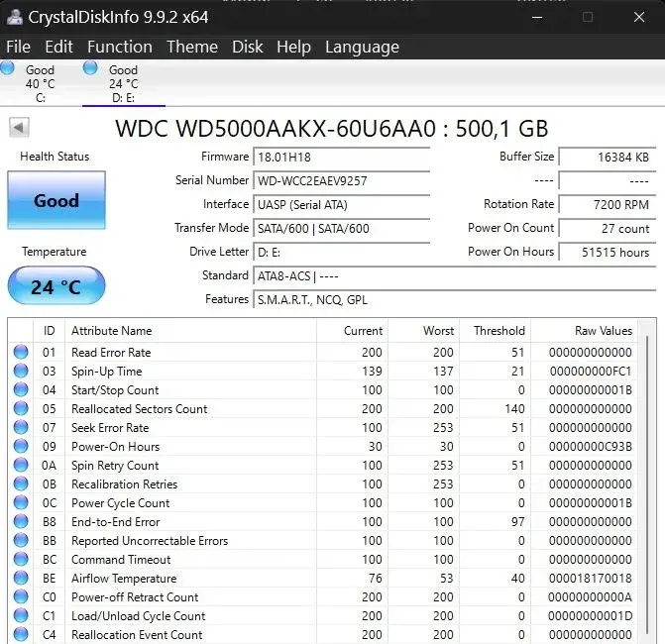Viewport: 665px width, 644px height.
Task: Click the ID column header
Action: (x=49, y=331)
